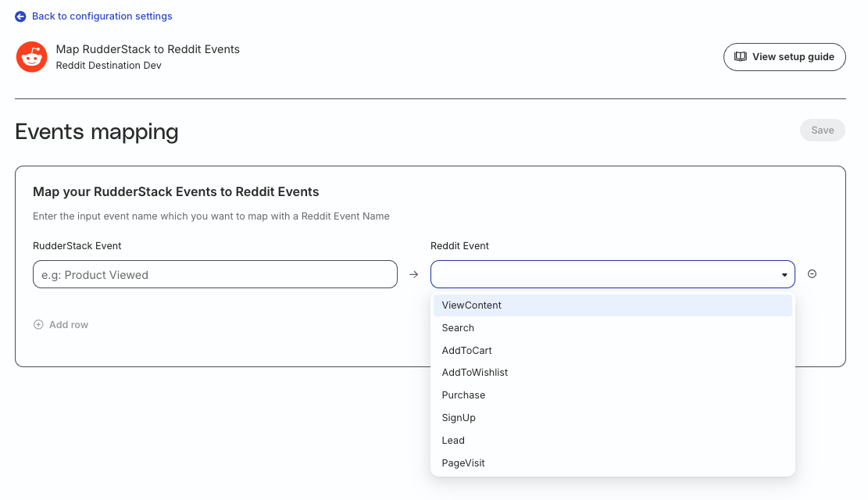Select Search from the dropdown
The width and height of the screenshot is (868, 500).
[613, 328]
